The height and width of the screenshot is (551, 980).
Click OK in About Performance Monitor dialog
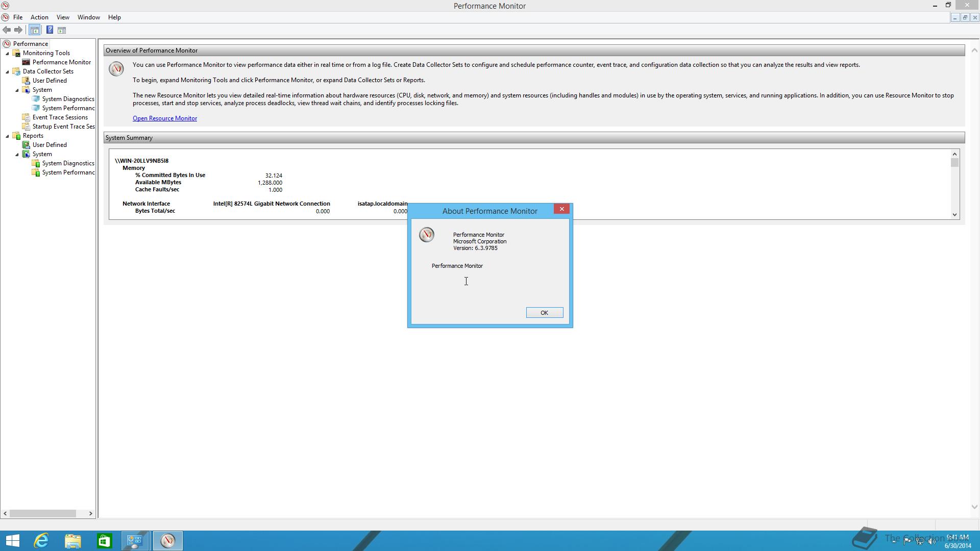point(545,313)
